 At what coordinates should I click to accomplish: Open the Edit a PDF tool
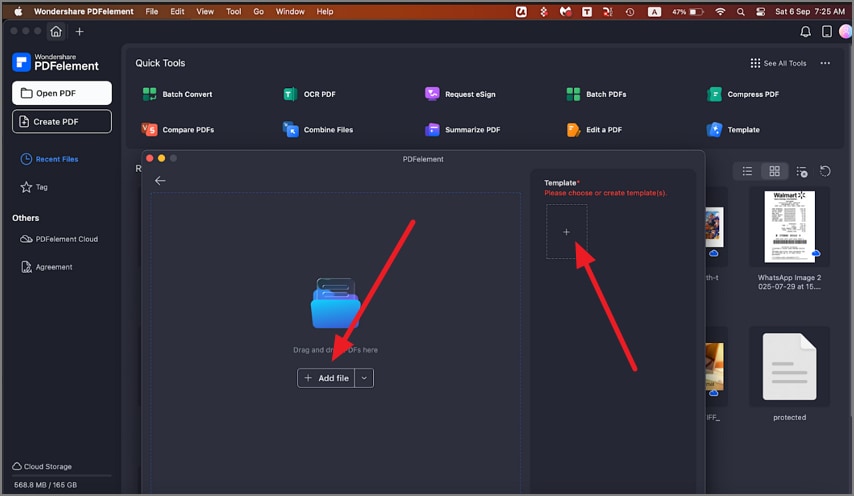tap(594, 130)
